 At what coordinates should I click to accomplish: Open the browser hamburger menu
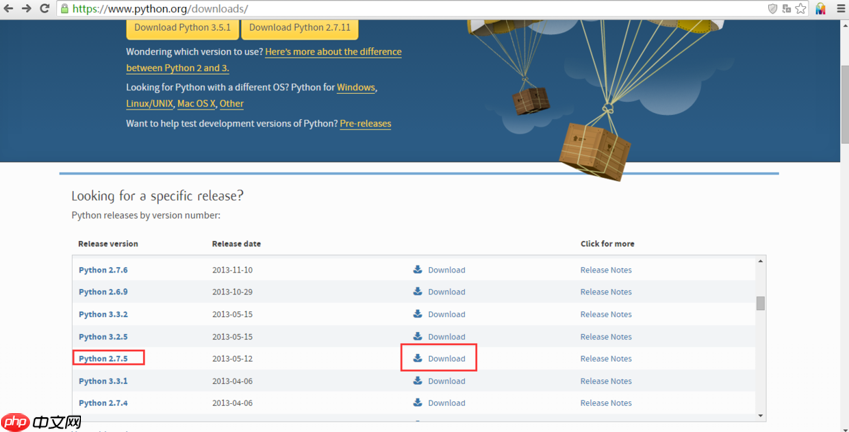click(x=840, y=9)
